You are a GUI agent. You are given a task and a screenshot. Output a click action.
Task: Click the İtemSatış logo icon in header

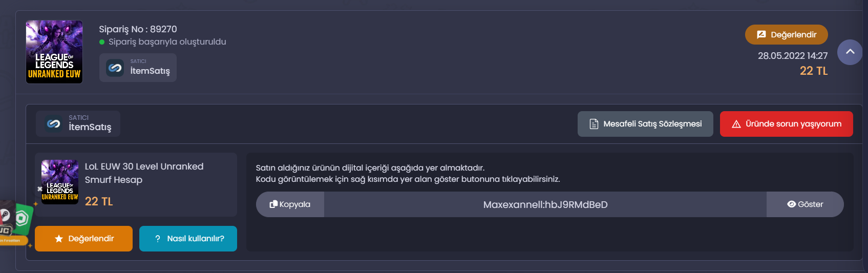click(115, 68)
